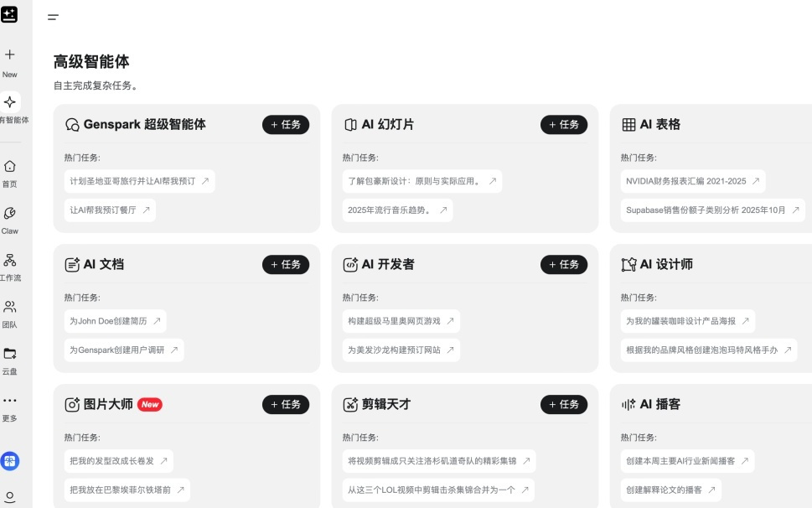
Task: Select task 把我放在巴黎埃菲尔铁塔前
Action: click(x=127, y=490)
